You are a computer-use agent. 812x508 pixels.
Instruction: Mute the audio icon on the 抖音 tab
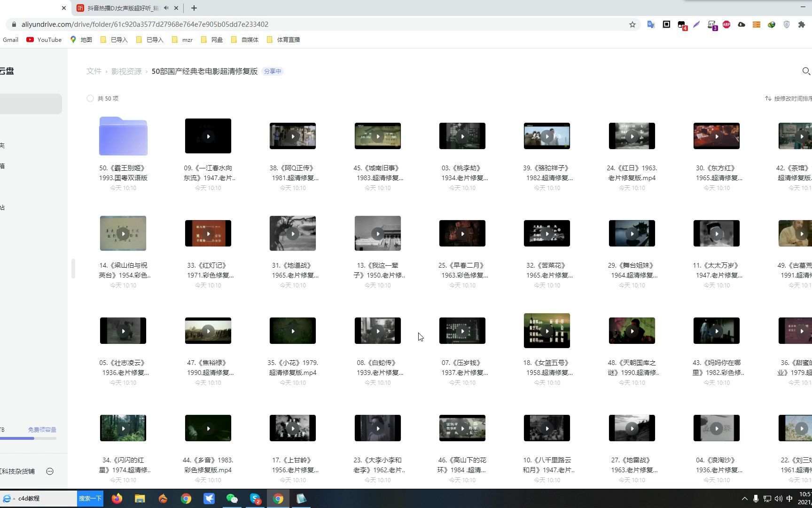pos(166,8)
